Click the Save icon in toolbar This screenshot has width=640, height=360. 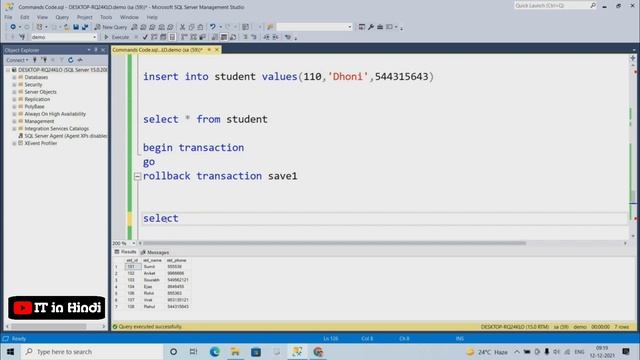76,27
